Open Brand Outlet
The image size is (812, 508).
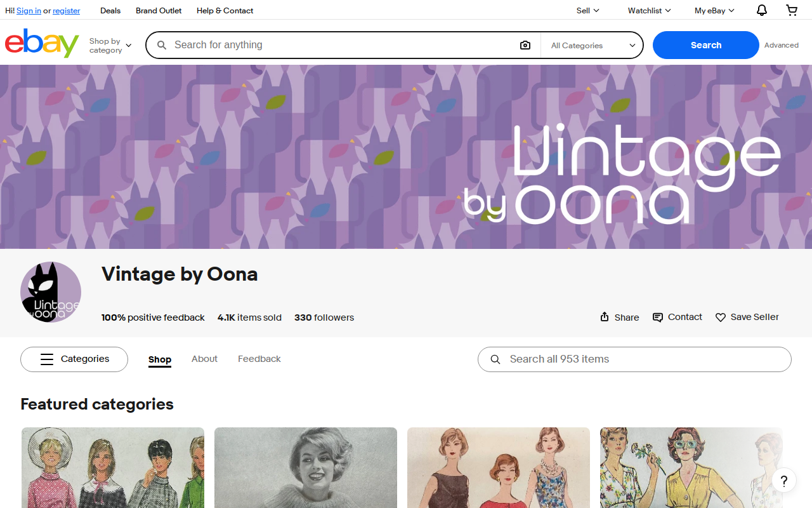pos(159,10)
